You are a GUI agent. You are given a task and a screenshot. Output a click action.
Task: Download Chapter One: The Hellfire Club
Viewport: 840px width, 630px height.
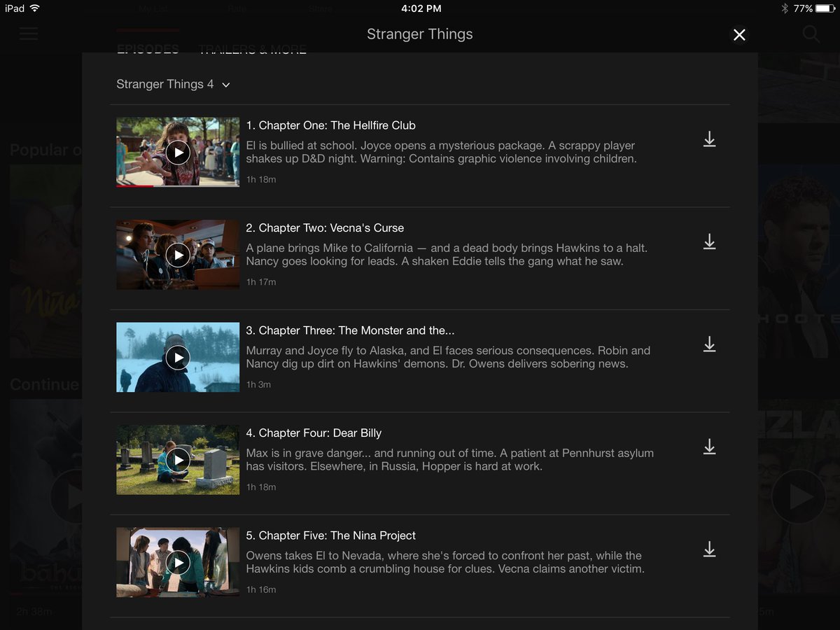click(x=709, y=139)
